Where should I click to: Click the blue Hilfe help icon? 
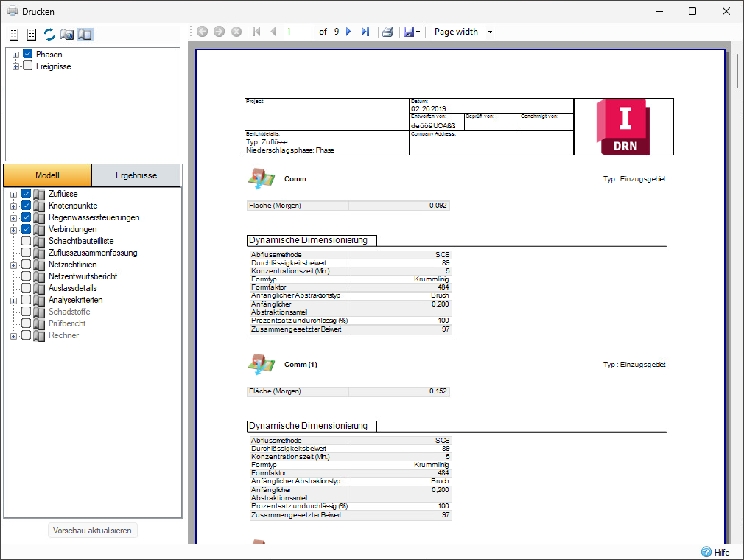(706, 552)
